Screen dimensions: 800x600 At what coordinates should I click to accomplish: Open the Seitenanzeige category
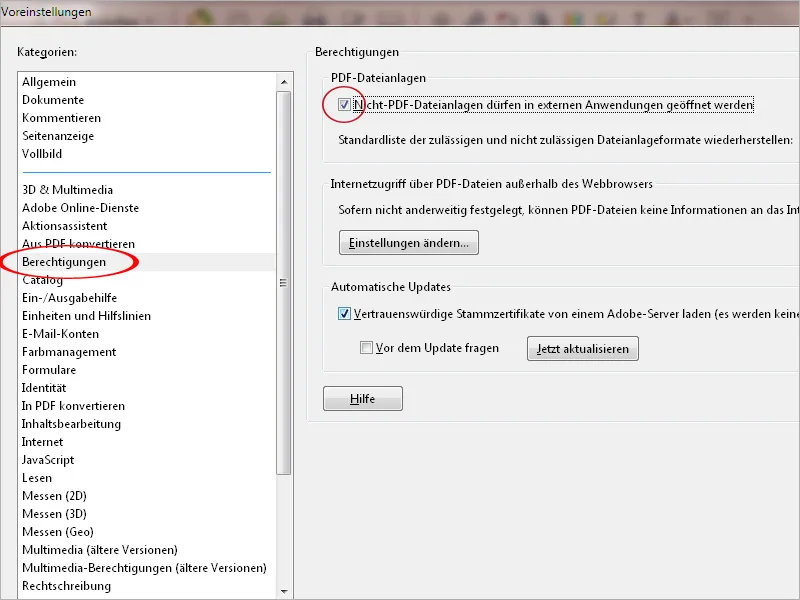click(x=58, y=136)
